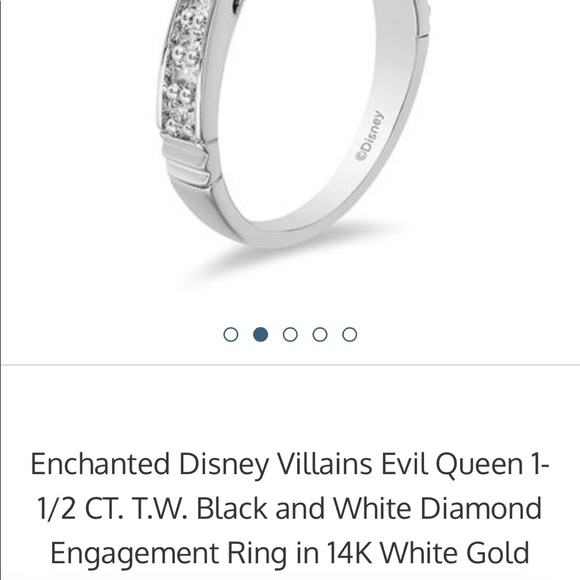Click the ribbed metal accent on the band

pos(188,164)
